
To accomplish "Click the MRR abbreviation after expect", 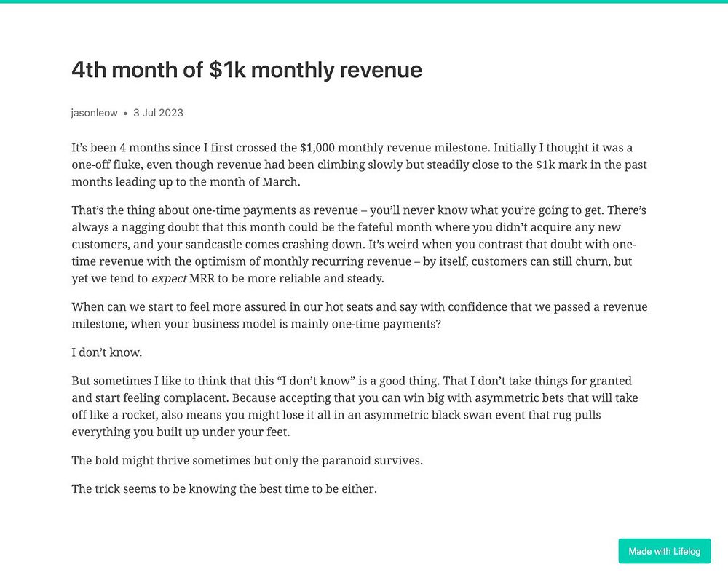I will [202, 279].
